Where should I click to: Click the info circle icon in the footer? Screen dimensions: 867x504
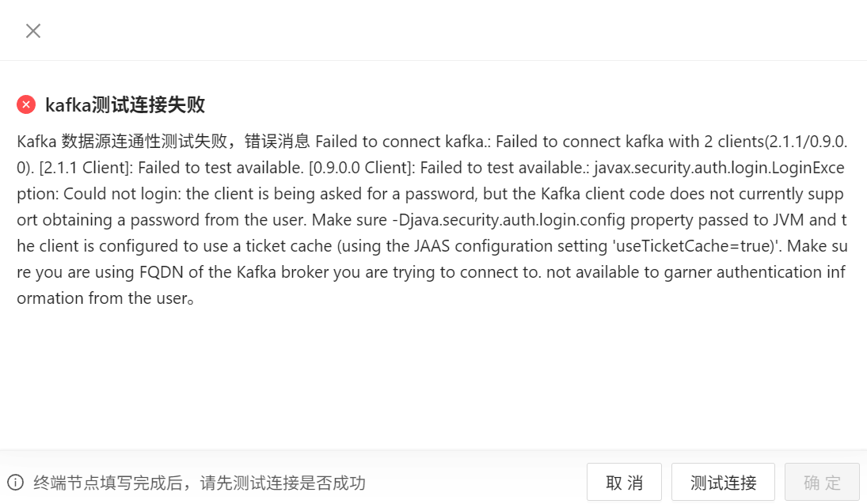pyautogui.click(x=16, y=483)
